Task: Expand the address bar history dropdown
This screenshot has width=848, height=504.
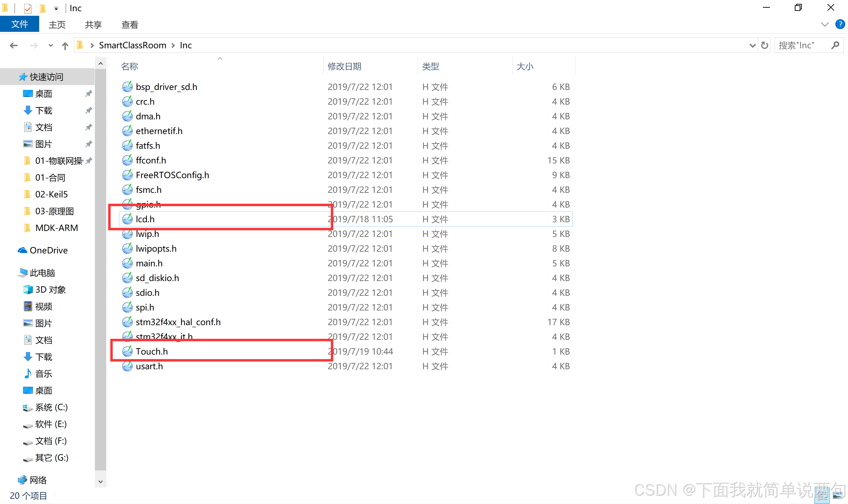Action: (x=752, y=45)
